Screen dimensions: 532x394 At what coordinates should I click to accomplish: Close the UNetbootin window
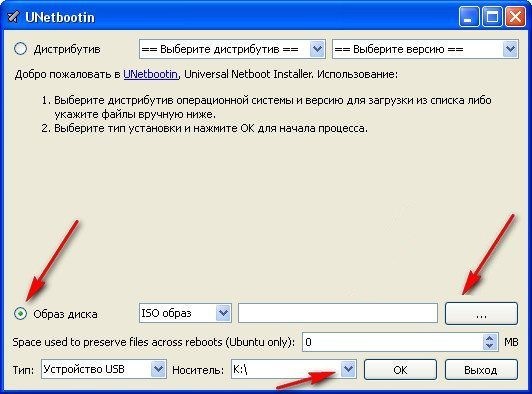pos(515,16)
